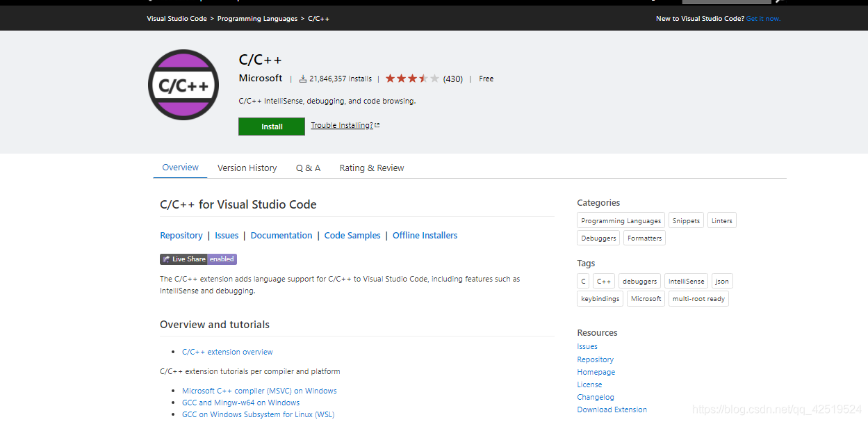Click the json tag
Image resolution: width=868 pixels, height=422 pixels.
pos(722,281)
